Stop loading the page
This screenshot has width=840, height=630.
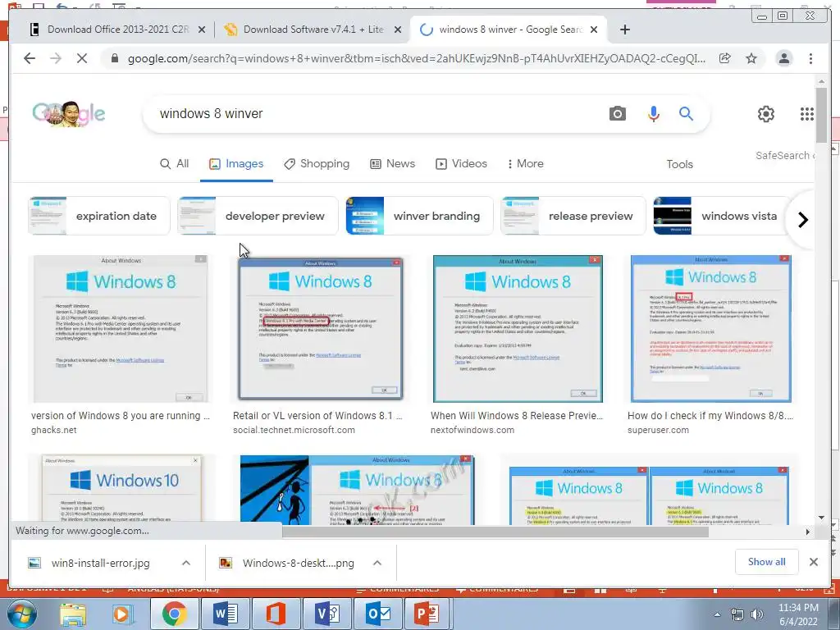[x=81, y=58]
